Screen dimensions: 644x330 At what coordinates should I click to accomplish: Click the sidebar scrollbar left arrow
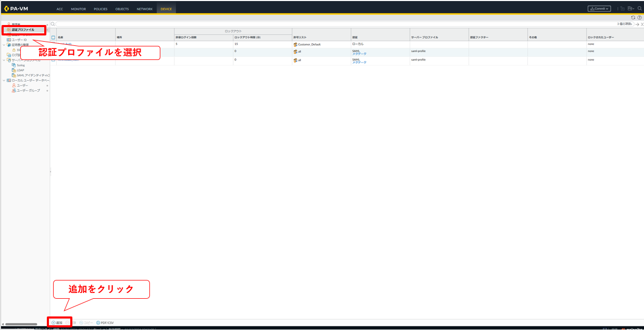[x=3, y=324]
